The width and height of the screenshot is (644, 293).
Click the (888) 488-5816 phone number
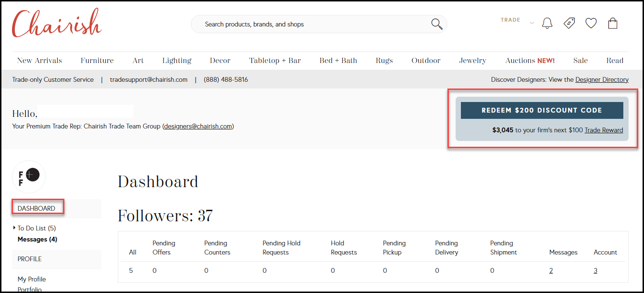[x=226, y=79]
